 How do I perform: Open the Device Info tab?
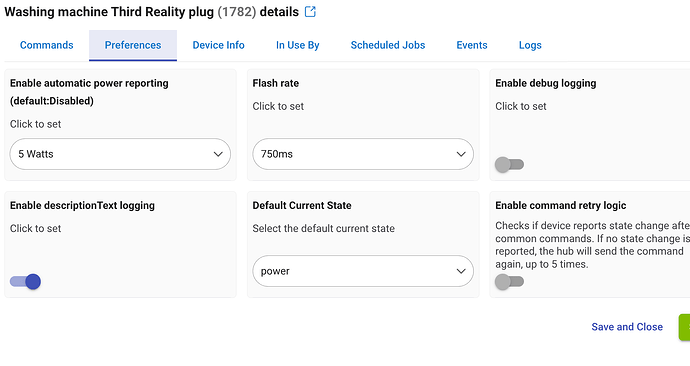[x=219, y=45]
